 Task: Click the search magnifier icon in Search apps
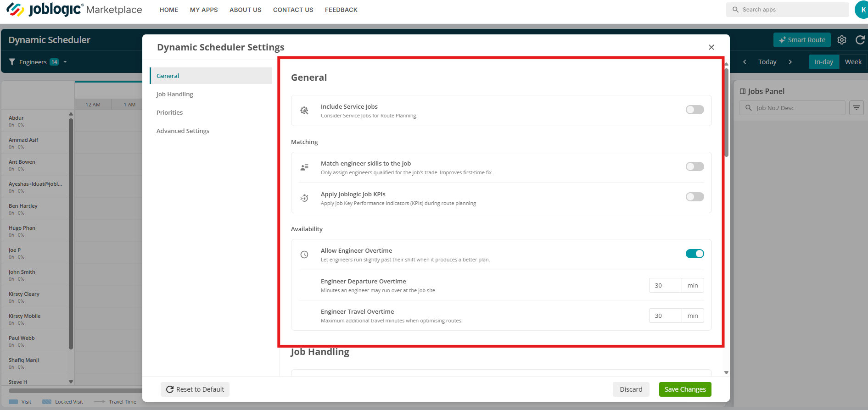point(736,10)
